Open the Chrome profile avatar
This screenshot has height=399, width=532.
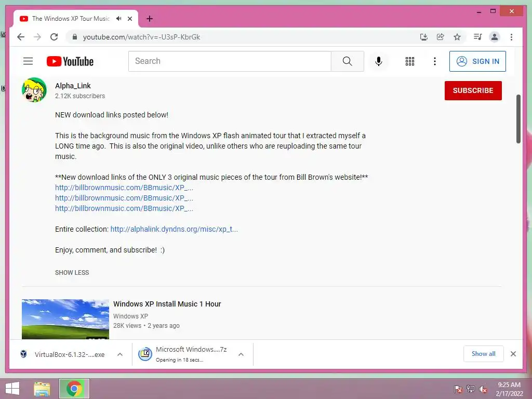[x=495, y=37]
